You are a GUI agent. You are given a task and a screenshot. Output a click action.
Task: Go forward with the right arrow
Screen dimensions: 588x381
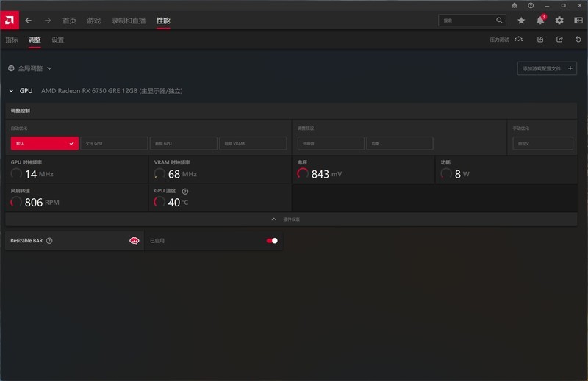click(x=48, y=21)
